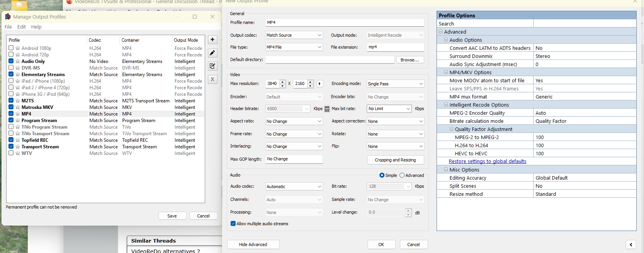
Task: Click the collapse panel arrow at bottom right
Action: (x=631, y=245)
